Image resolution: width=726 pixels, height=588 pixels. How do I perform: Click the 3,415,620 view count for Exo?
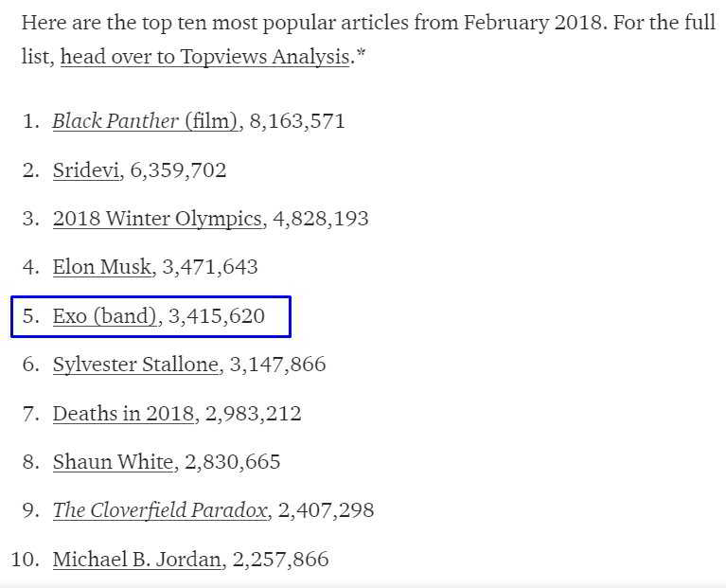216,316
